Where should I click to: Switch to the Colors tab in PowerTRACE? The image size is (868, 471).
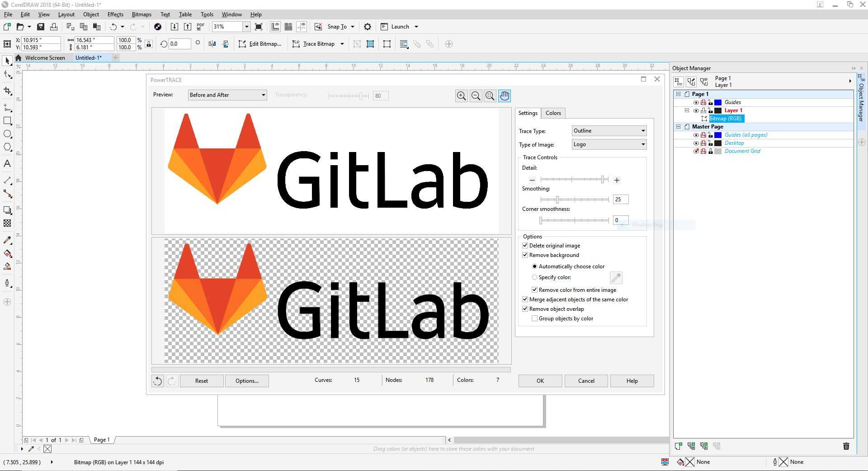pyautogui.click(x=553, y=113)
